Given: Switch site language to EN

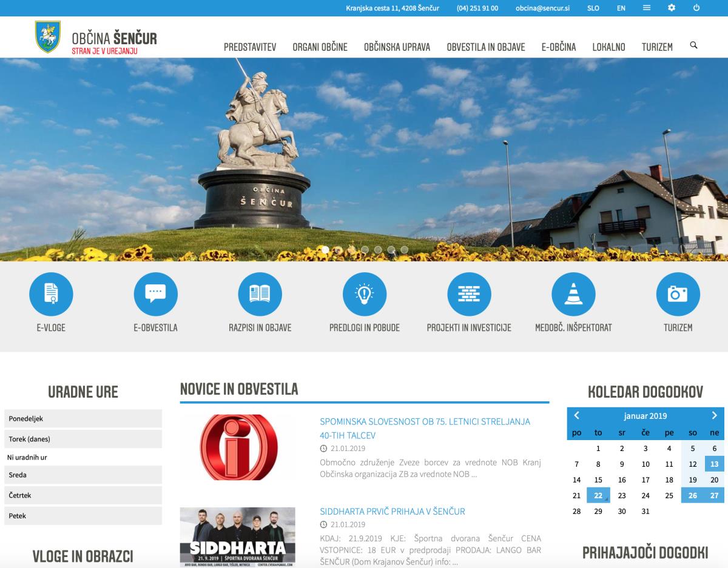Looking at the screenshot, I should coord(621,8).
